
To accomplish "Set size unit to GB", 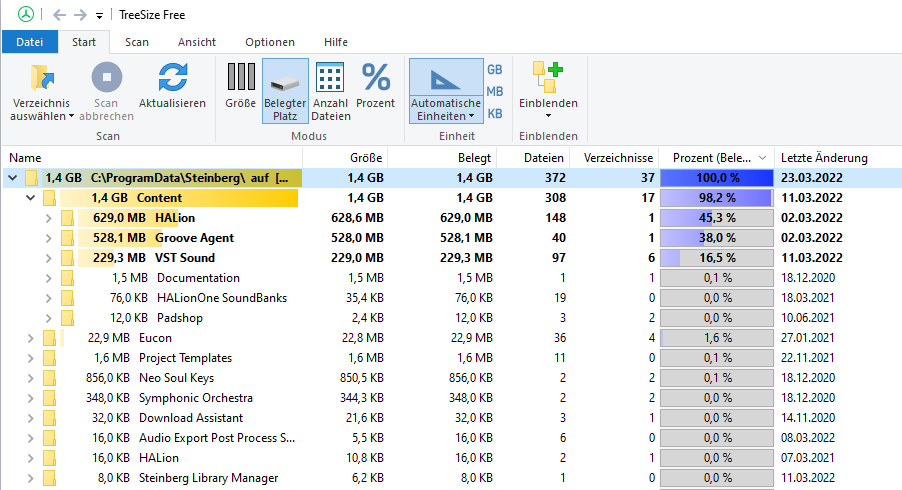I will click(x=494, y=70).
